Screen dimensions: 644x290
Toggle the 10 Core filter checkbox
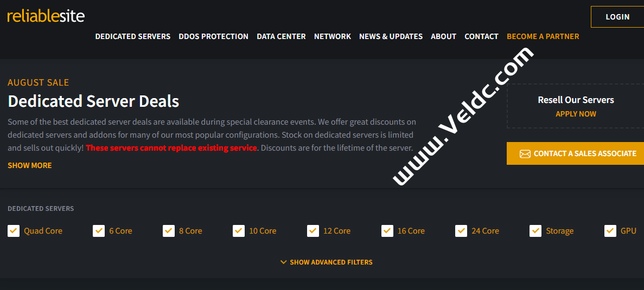(x=239, y=231)
